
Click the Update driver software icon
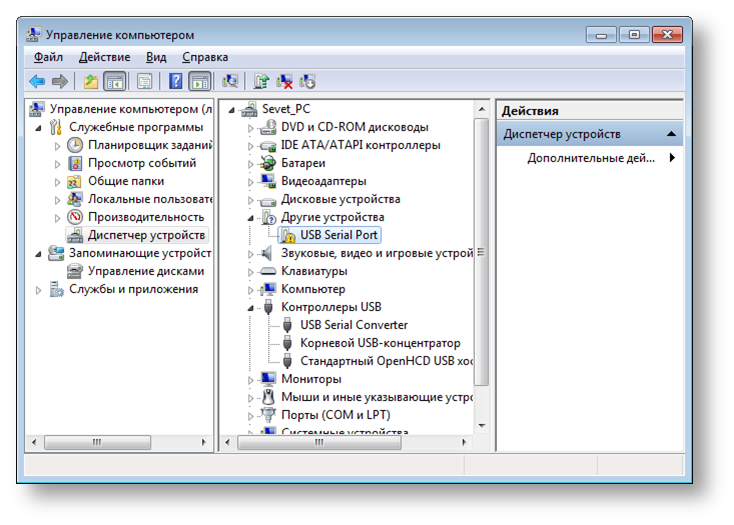coord(261,81)
